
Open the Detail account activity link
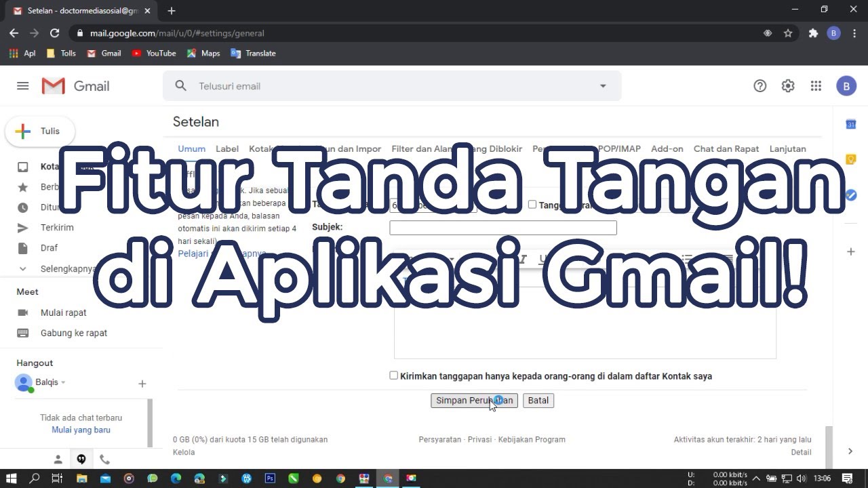coord(801,452)
